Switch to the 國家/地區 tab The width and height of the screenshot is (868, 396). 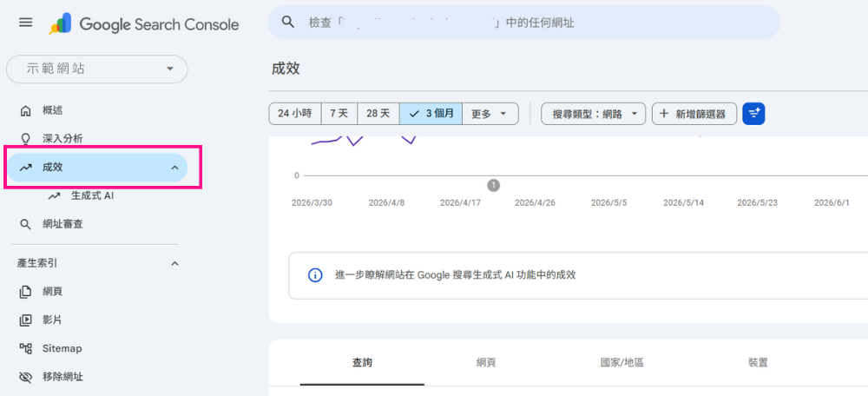pos(622,363)
